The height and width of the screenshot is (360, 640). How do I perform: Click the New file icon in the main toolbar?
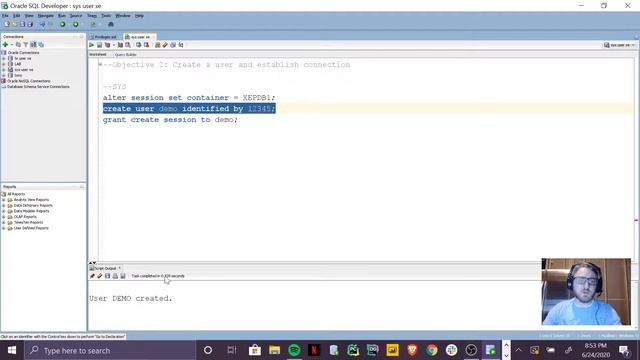click(x=7, y=24)
